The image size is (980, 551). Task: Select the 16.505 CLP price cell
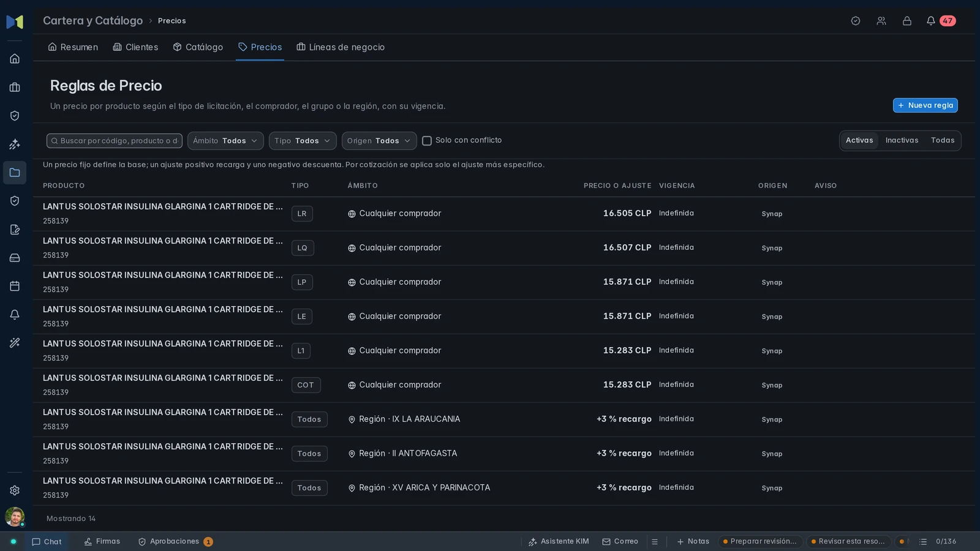pos(627,214)
